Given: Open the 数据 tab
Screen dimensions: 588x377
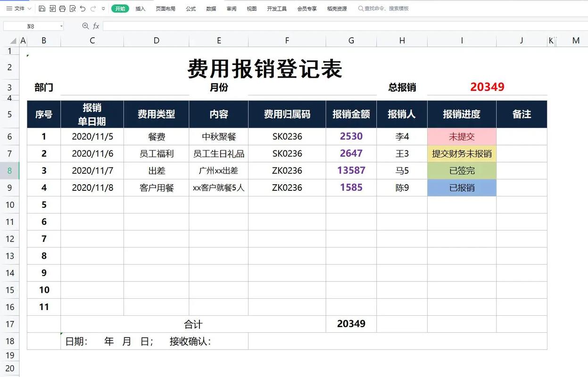Looking at the screenshot, I should [211, 8].
